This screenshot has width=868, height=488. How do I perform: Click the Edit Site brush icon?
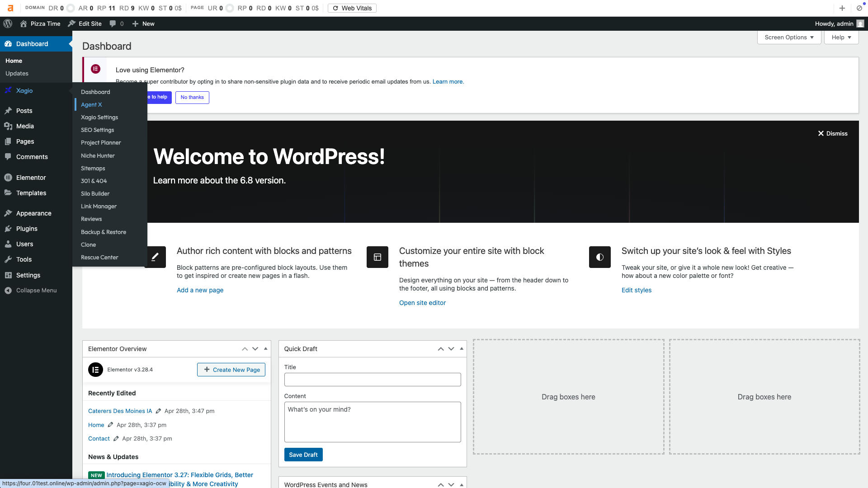coord(71,23)
